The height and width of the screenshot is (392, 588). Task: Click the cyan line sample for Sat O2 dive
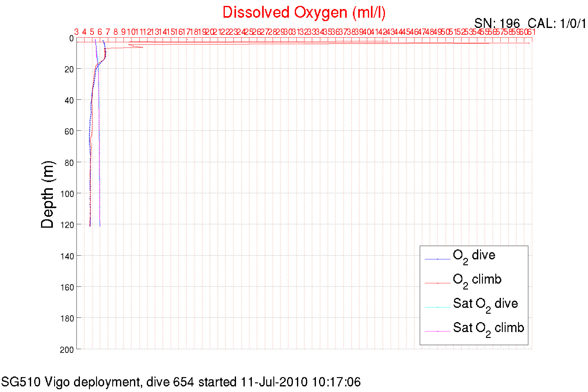click(x=438, y=308)
